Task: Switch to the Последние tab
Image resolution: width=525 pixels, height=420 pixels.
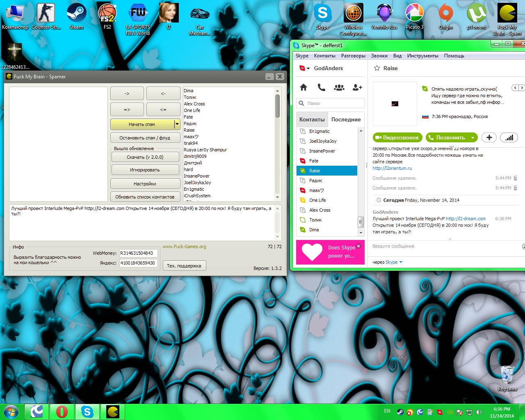Action: (x=346, y=119)
